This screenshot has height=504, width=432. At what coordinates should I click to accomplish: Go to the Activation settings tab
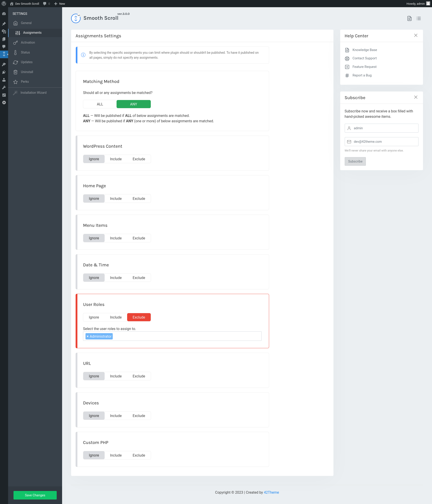(28, 42)
